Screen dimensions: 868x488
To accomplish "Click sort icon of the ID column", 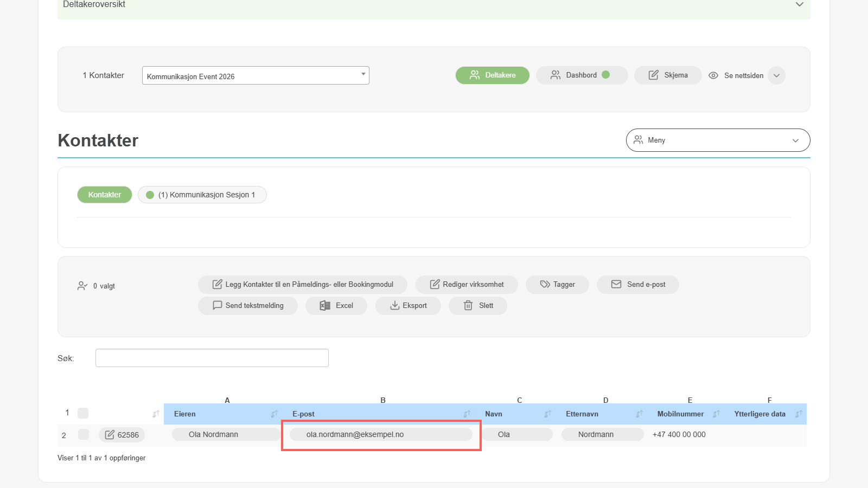I will point(156,414).
